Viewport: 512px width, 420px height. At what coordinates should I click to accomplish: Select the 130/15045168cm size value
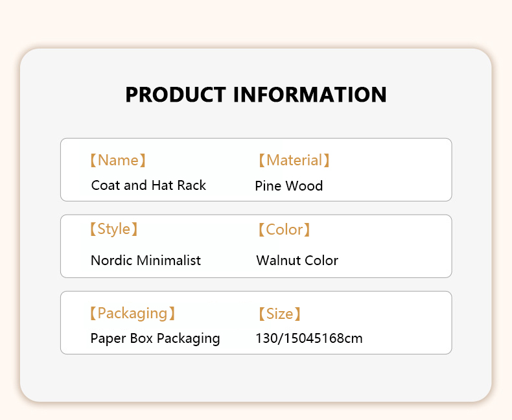click(308, 338)
